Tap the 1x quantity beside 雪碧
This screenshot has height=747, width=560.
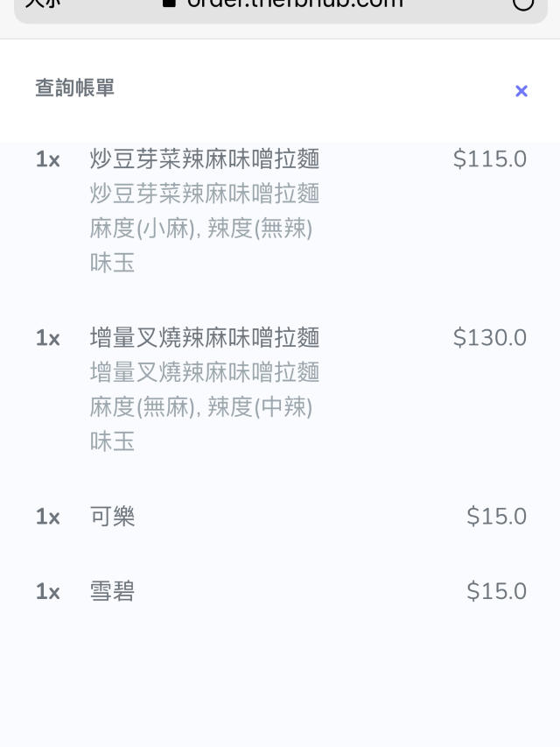click(x=47, y=592)
